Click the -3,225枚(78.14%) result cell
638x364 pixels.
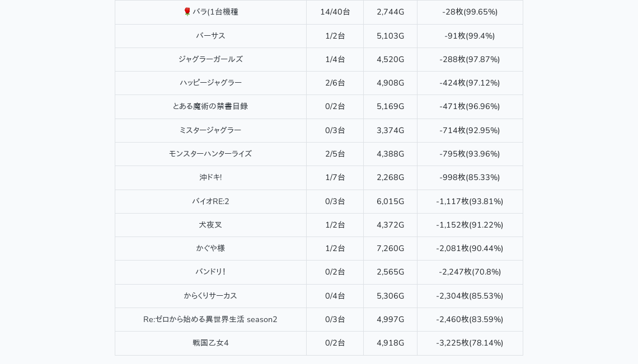470,343
